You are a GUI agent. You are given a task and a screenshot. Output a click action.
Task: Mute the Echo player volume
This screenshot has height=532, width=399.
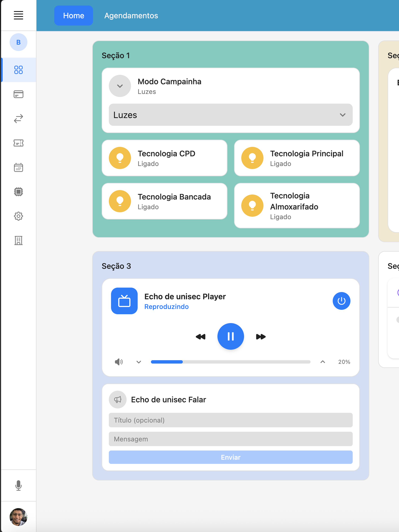click(119, 362)
